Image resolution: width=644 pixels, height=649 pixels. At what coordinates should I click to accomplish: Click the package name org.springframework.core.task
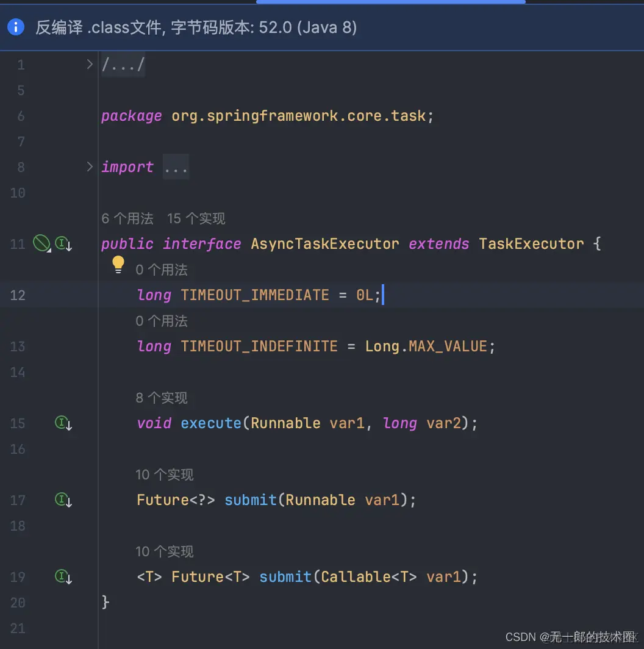click(x=299, y=116)
